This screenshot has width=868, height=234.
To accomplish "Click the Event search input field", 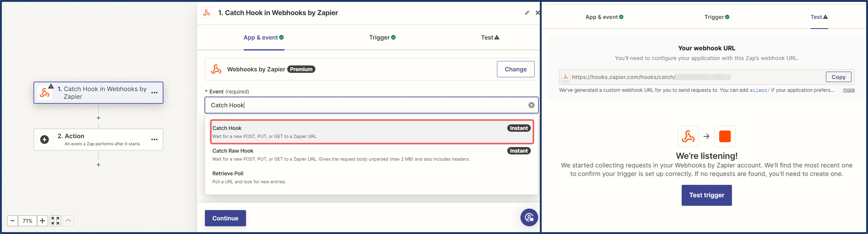I will click(367, 105).
